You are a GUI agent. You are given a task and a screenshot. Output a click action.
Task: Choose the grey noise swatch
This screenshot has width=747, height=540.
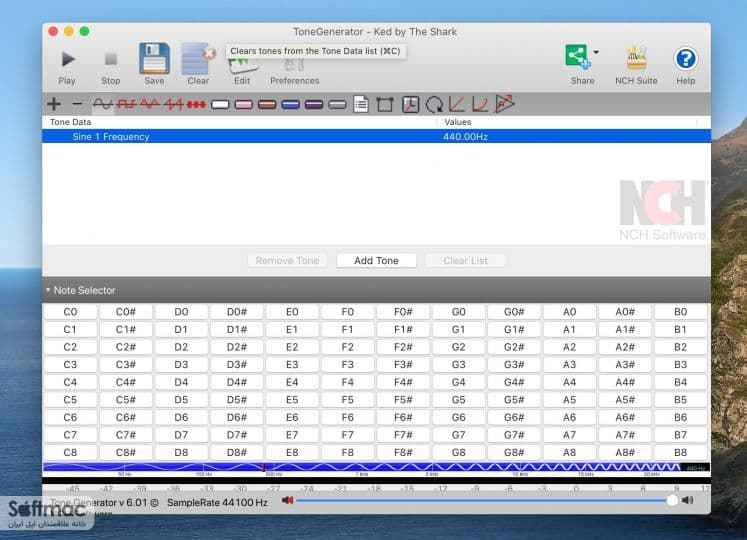point(337,104)
